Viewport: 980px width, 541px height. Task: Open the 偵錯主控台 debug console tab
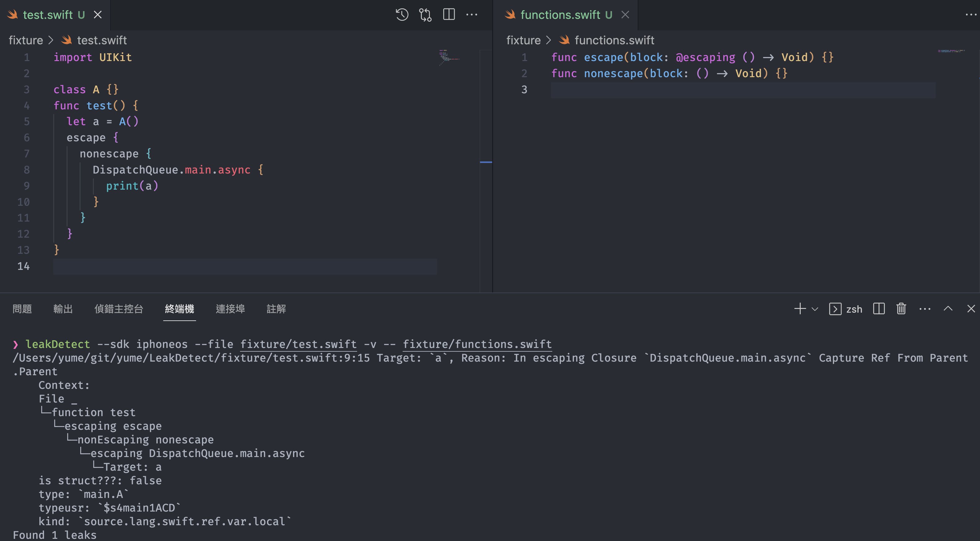pos(119,309)
